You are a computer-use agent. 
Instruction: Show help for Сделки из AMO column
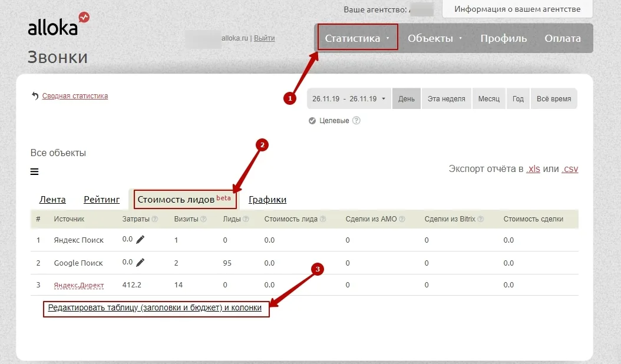pyautogui.click(x=402, y=219)
